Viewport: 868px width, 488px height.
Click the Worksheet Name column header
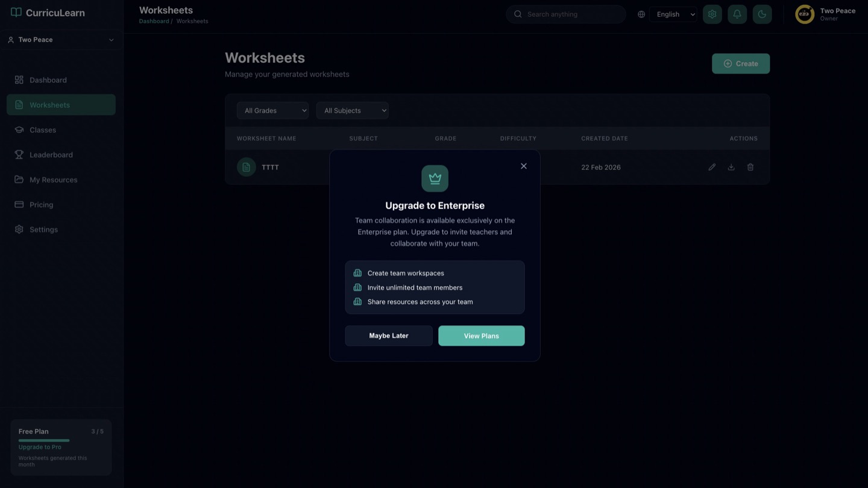[x=266, y=139]
